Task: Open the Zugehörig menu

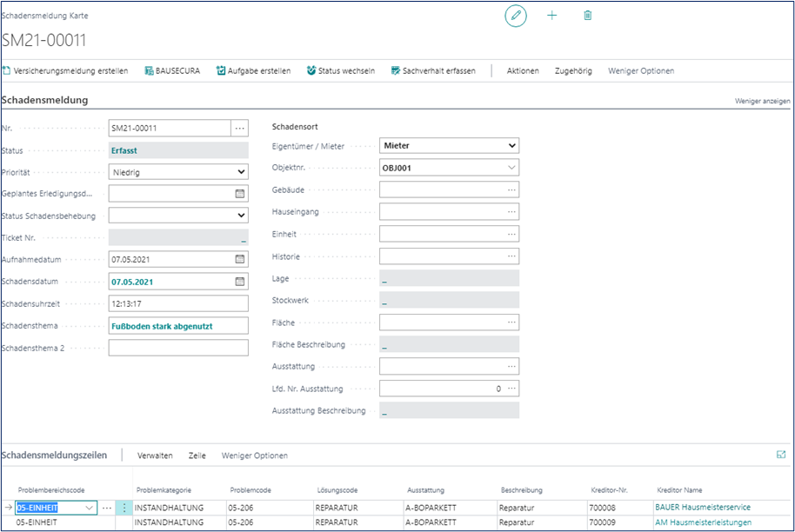Action: click(573, 70)
